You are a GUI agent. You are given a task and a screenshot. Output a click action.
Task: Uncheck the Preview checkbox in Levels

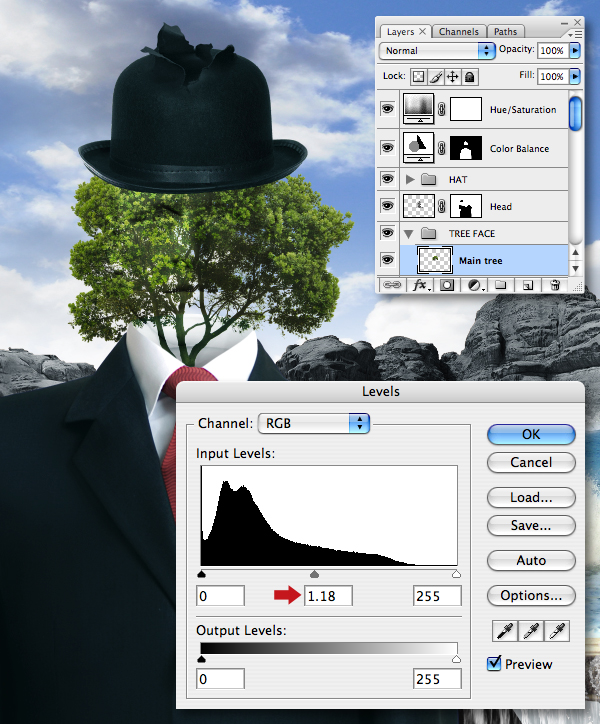pyautogui.click(x=494, y=664)
